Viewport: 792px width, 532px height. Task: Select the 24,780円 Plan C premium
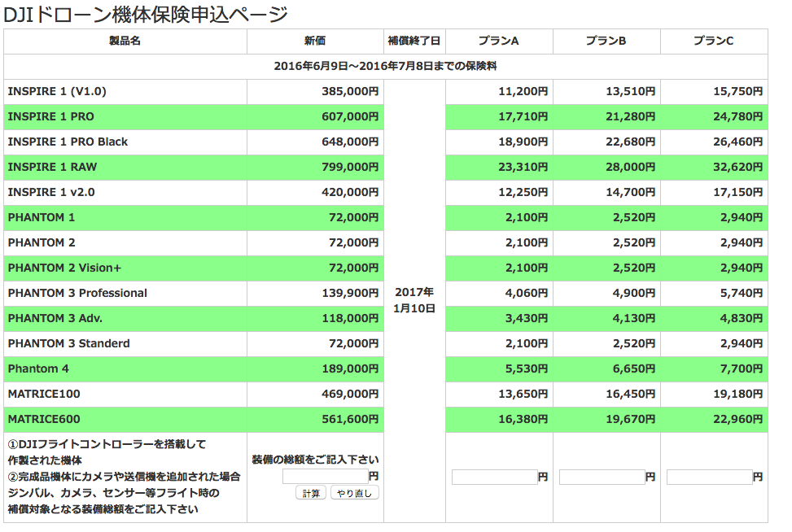(x=738, y=116)
